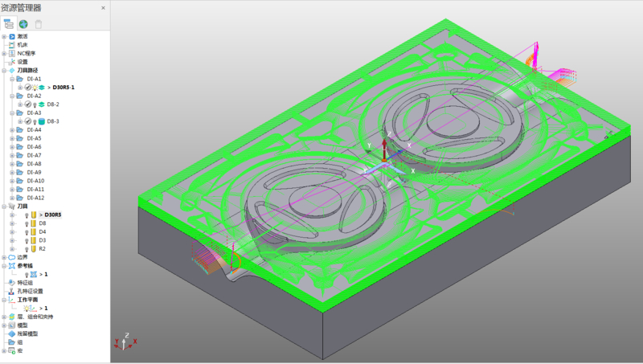The width and height of the screenshot is (643, 364).
Task: Click the 残留模型 stock model icon
Action: 12,333
